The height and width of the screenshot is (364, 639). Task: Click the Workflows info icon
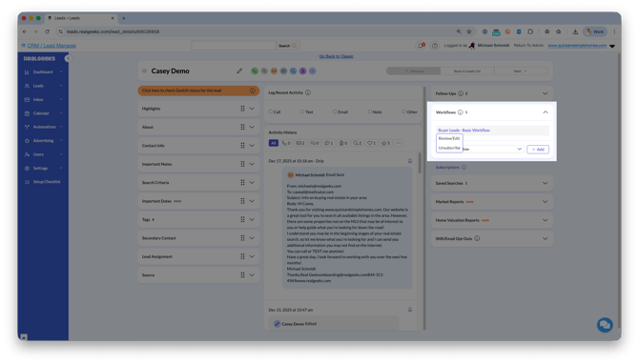coord(460,112)
